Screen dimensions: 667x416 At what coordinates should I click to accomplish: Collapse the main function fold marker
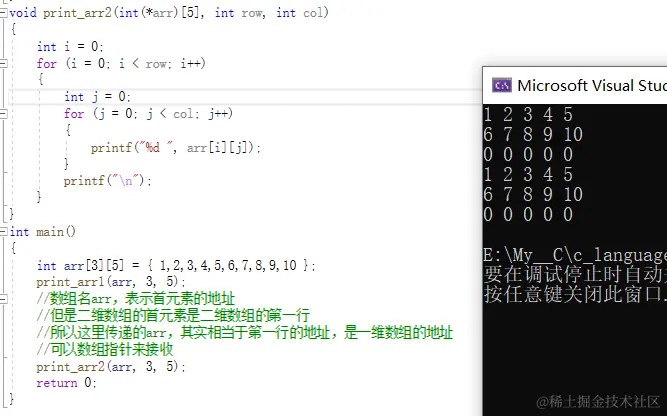pyautogui.click(x=3, y=232)
